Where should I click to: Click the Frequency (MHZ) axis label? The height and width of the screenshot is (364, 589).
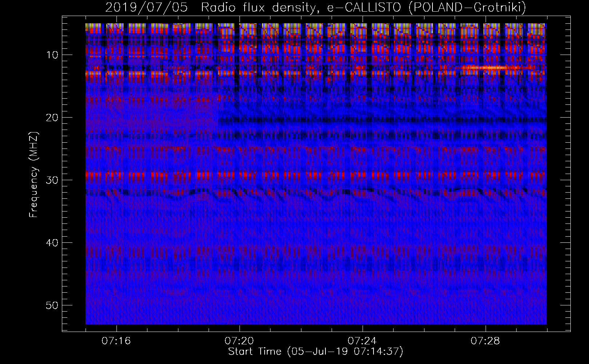tap(33, 175)
